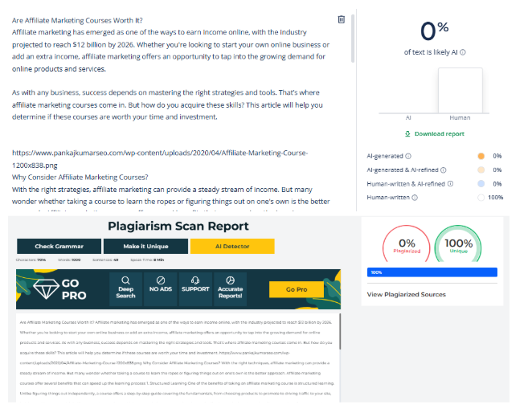532x413 pixels.
Task: Open info icon beside 'of text is likely AI'
Action: pyautogui.click(x=463, y=52)
